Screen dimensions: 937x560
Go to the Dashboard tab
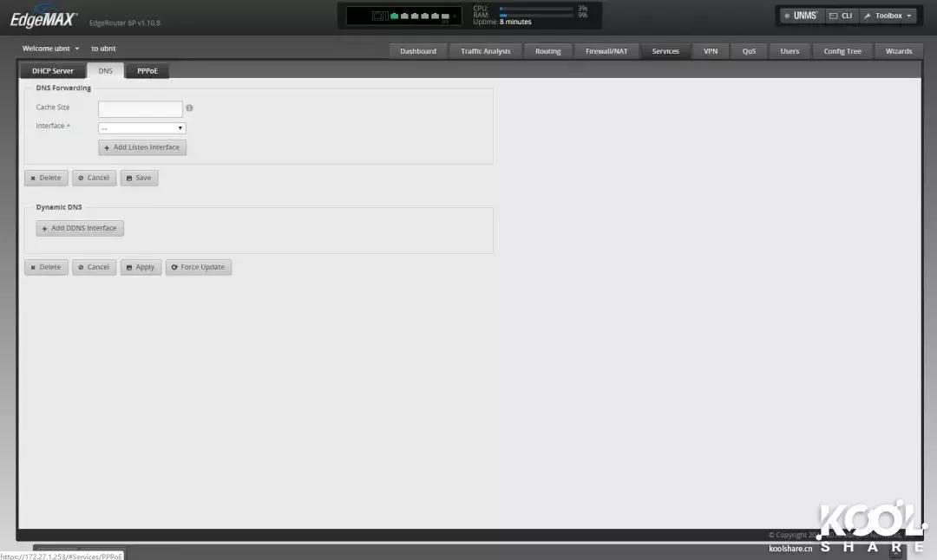(x=417, y=51)
